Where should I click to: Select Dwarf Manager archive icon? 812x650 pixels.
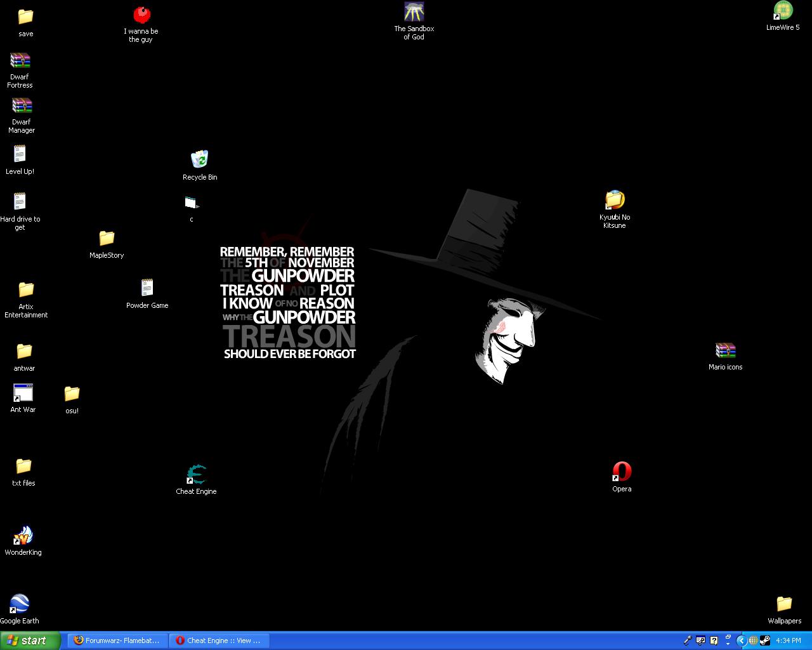(22, 106)
